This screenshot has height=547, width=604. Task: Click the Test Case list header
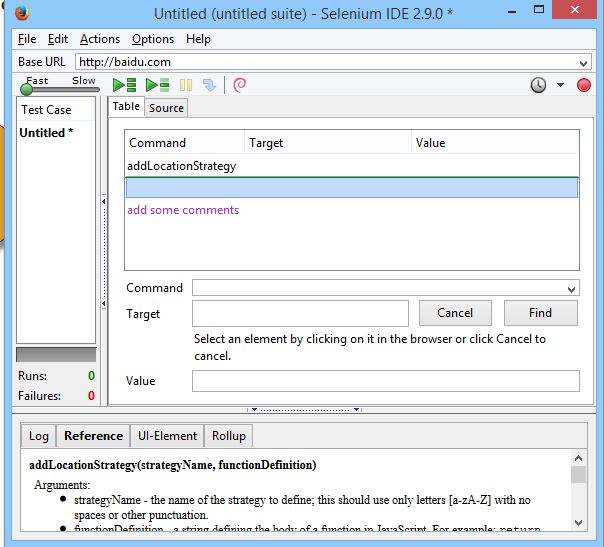tap(56, 110)
